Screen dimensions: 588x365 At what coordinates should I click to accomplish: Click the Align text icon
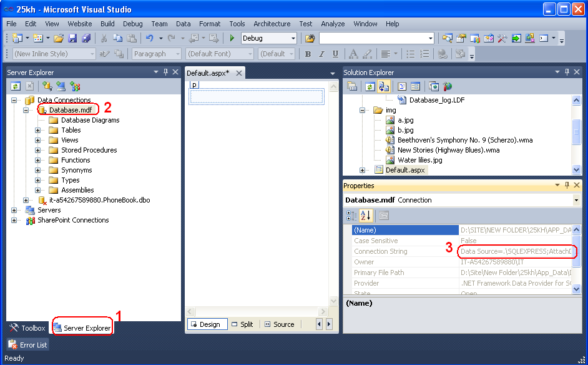pyautogui.click(x=386, y=54)
